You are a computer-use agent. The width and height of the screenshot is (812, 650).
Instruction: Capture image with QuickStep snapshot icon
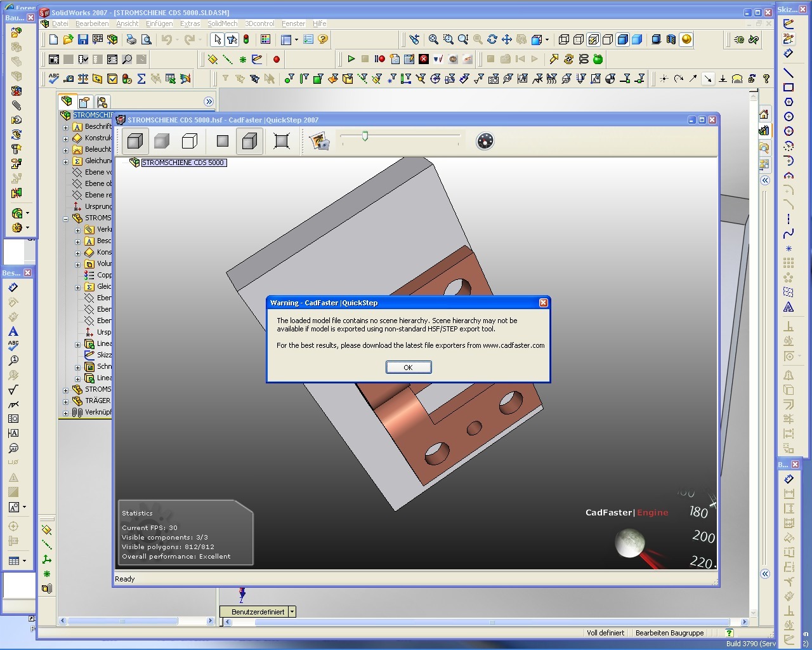point(319,141)
